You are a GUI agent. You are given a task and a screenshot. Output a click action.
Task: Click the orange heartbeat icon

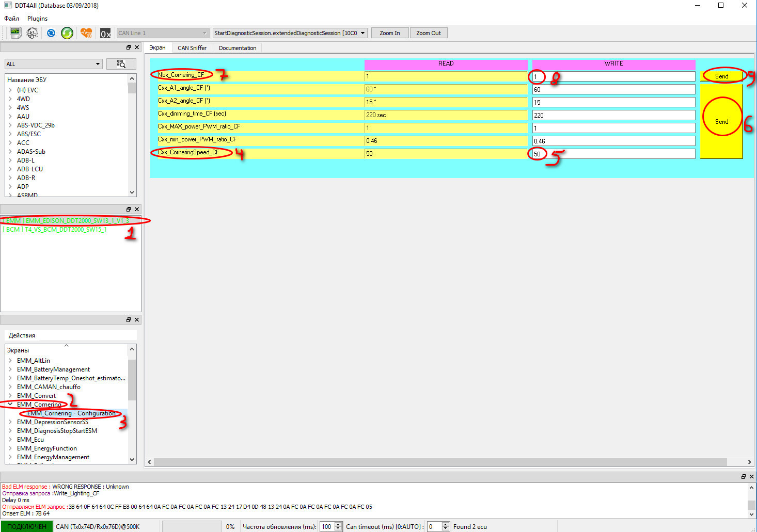(x=86, y=33)
